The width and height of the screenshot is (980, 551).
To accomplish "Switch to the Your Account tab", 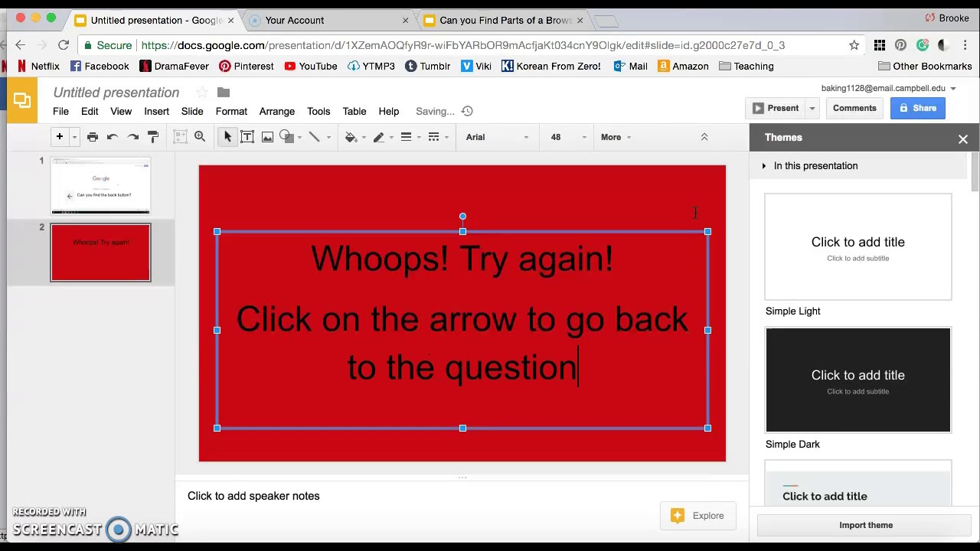I will pyautogui.click(x=330, y=20).
